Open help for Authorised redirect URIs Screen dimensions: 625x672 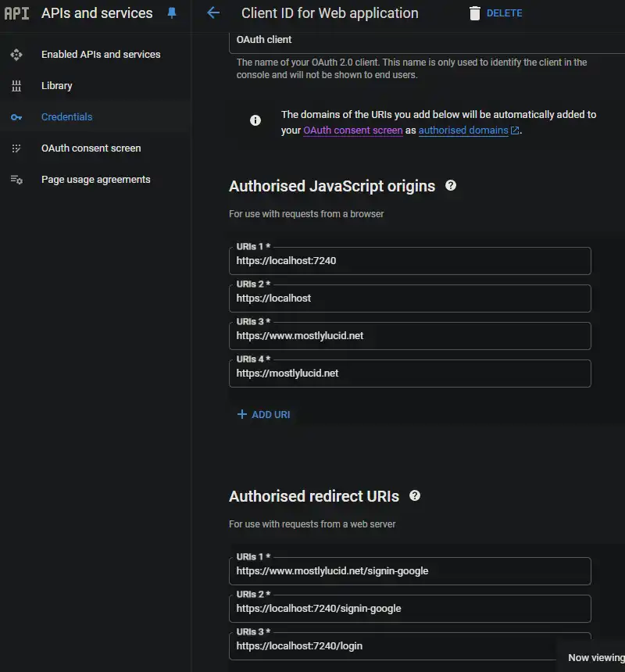click(x=415, y=495)
